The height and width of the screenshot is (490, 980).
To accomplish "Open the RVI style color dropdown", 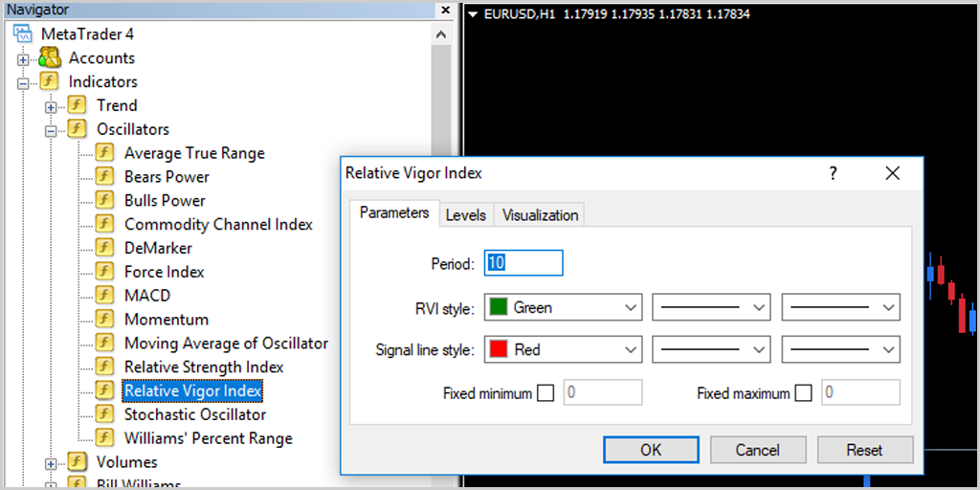I will (x=563, y=307).
